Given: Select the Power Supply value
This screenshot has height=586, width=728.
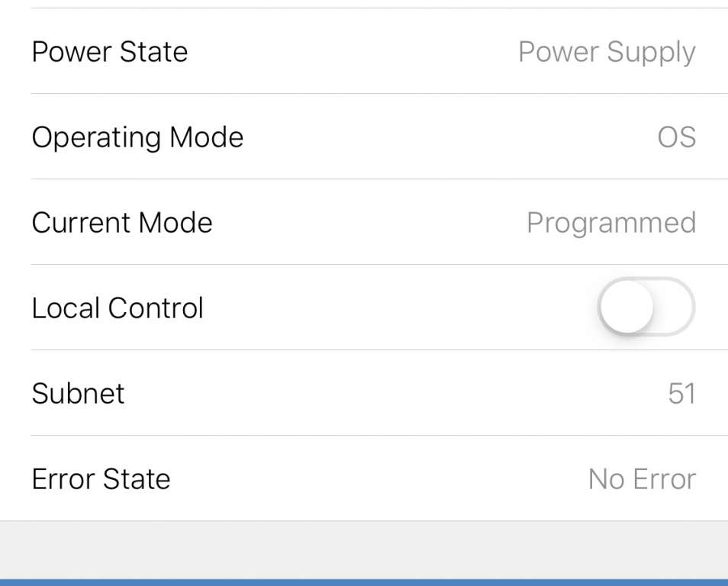Looking at the screenshot, I should [x=607, y=52].
